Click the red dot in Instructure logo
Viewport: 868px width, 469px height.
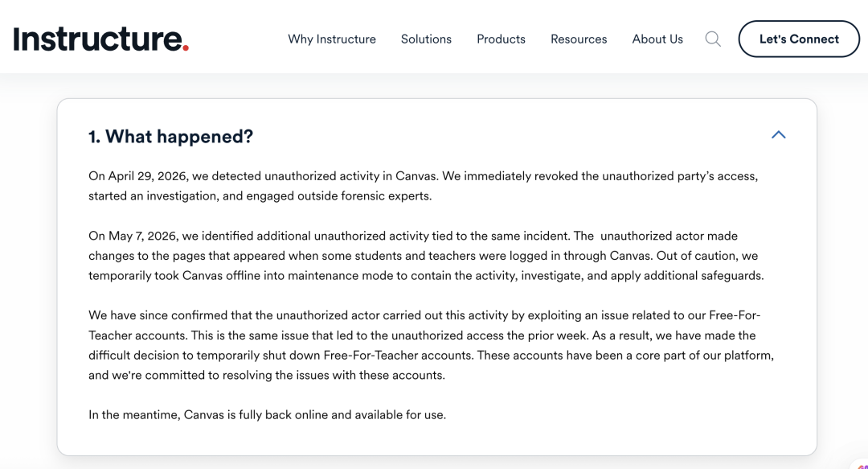[x=186, y=48]
